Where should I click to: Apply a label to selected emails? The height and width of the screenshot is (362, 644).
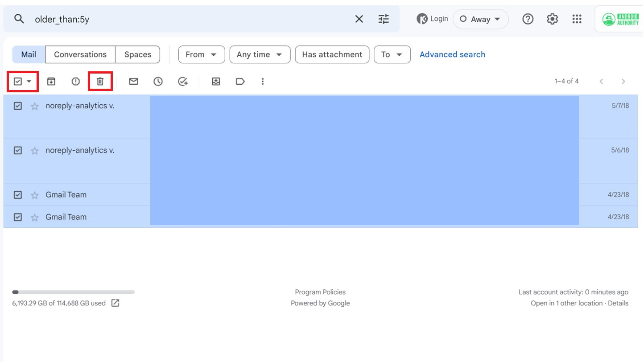[240, 81]
